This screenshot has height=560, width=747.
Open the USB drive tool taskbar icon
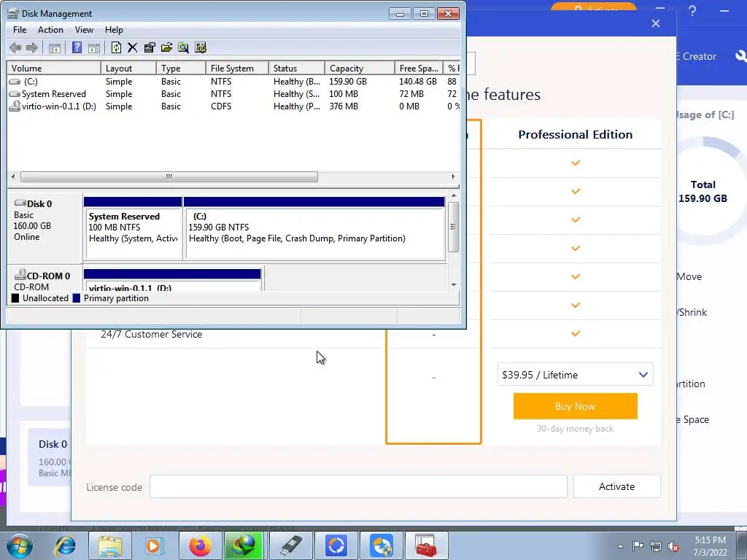click(290, 545)
